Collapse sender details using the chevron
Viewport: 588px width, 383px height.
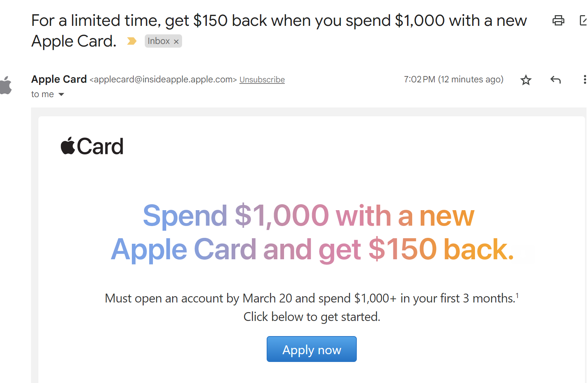point(62,94)
